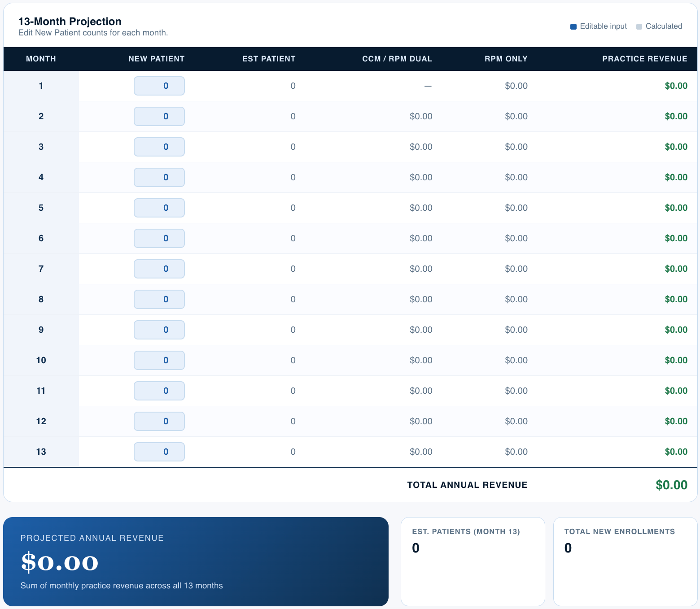The image size is (700, 609).
Task: Click New Patient input in month 7 row
Action: pyautogui.click(x=159, y=269)
